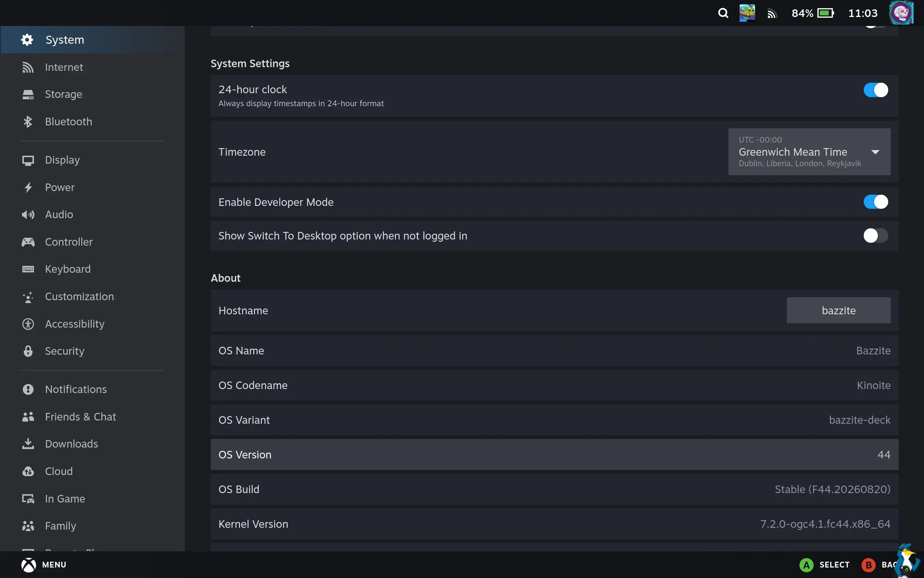Image resolution: width=924 pixels, height=578 pixels.
Task: Click the red B Back button glyph
Action: [868, 565]
